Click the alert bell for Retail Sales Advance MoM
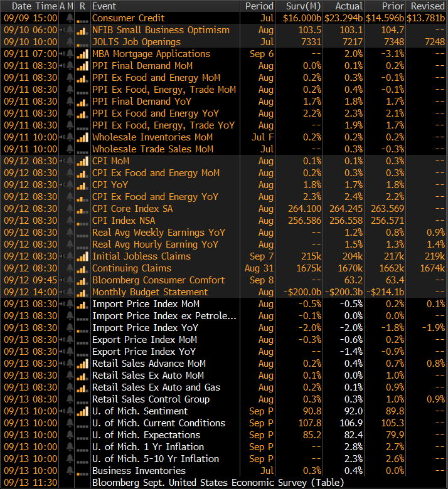 70,364
